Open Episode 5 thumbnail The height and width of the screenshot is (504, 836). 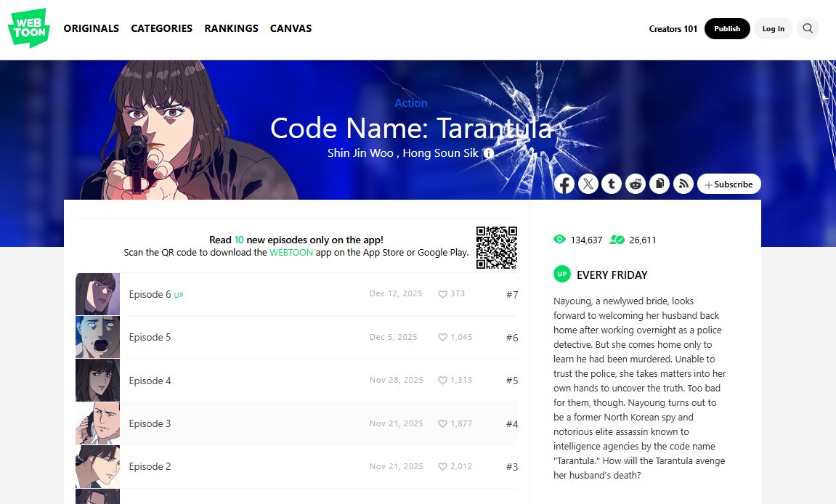pos(97,337)
